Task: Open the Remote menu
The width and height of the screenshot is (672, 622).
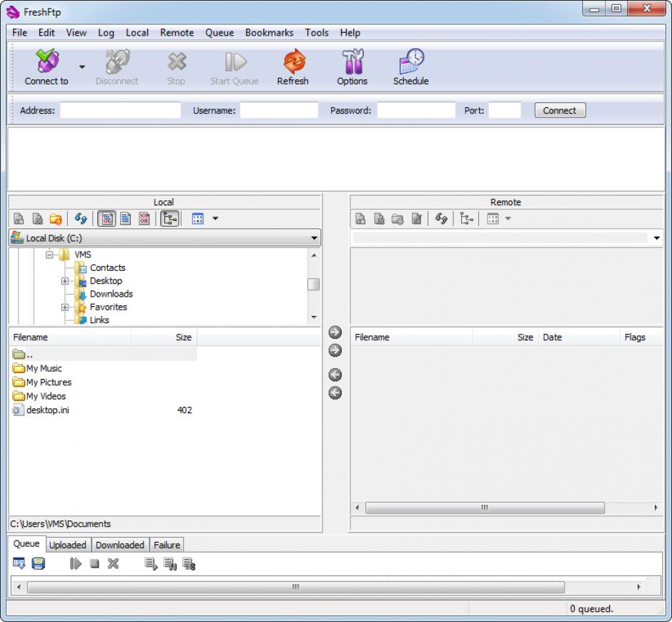Action: pos(177,33)
